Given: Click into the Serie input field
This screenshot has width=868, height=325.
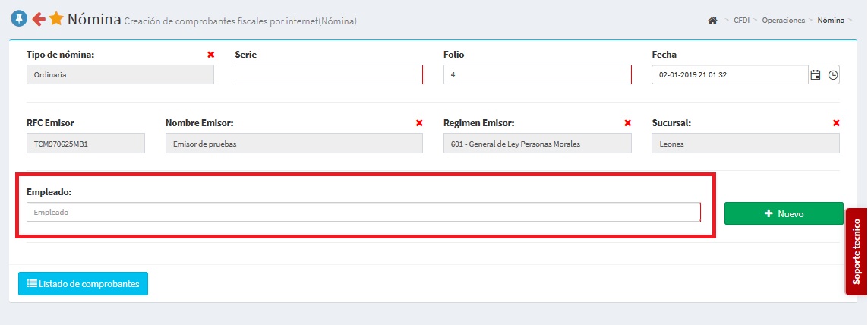Looking at the screenshot, I should [328, 75].
